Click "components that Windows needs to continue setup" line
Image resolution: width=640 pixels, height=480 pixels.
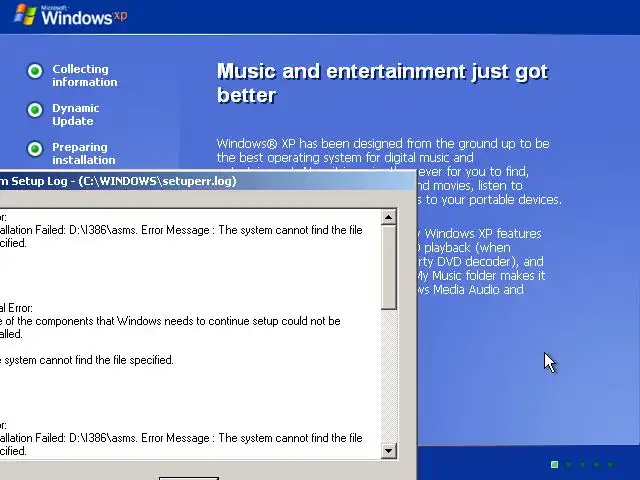(170, 321)
